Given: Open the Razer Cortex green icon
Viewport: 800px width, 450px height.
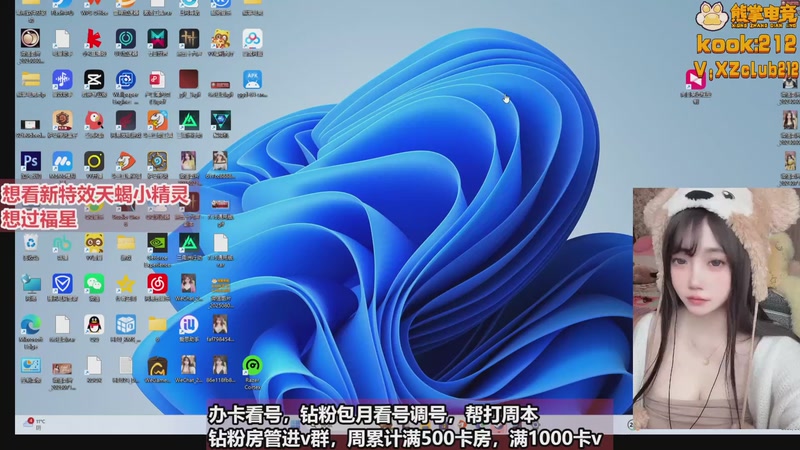Looking at the screenshot, I should 252,366.
